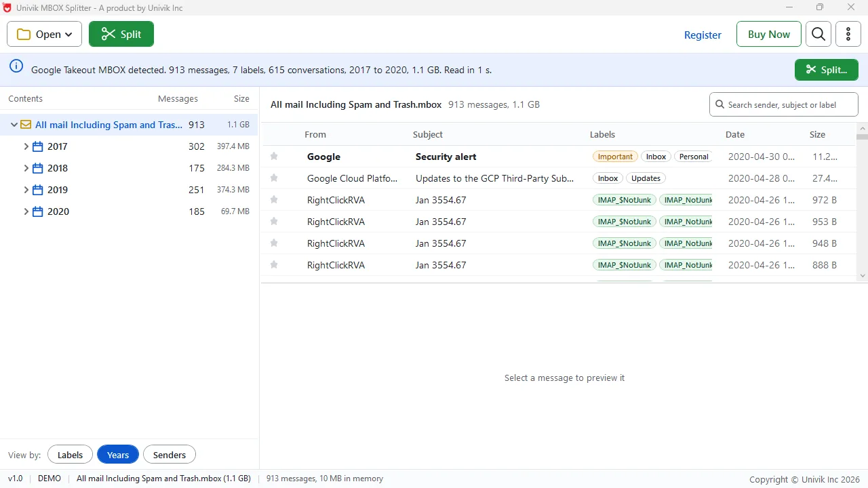This screenshot has width=868, height=488.
Task: Expand the 2017 year node
Action: [26, 146]
